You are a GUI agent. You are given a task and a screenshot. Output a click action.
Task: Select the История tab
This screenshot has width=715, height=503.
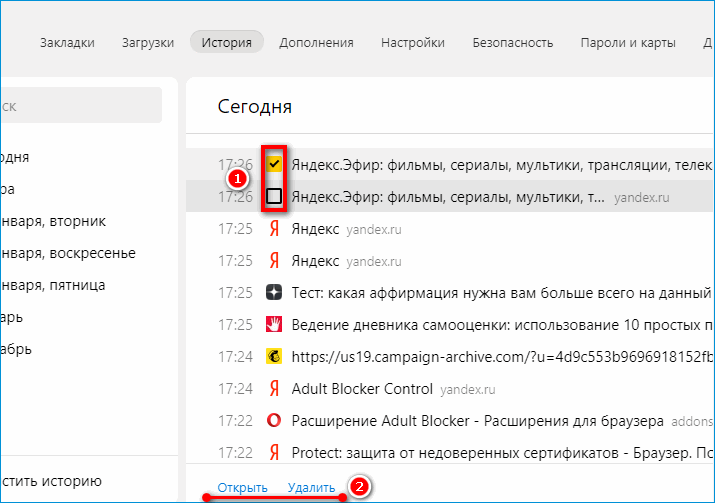point(227,42)
